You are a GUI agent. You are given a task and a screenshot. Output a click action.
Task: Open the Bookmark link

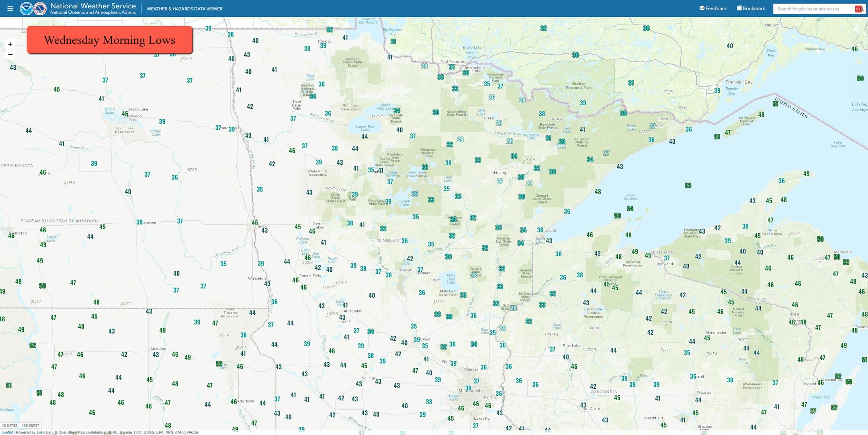[x=753, y=8]
